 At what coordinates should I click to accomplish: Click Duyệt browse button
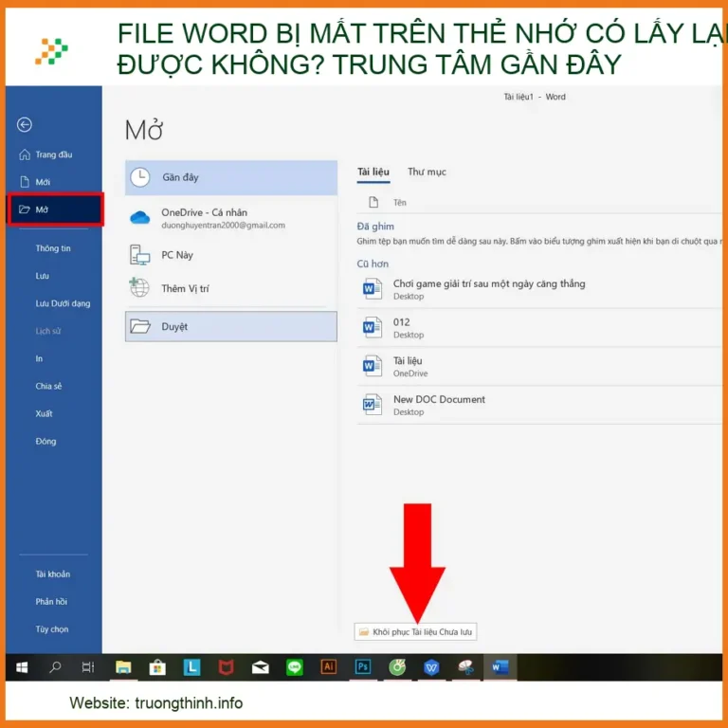pyautogui.click(x=231, y=327)
